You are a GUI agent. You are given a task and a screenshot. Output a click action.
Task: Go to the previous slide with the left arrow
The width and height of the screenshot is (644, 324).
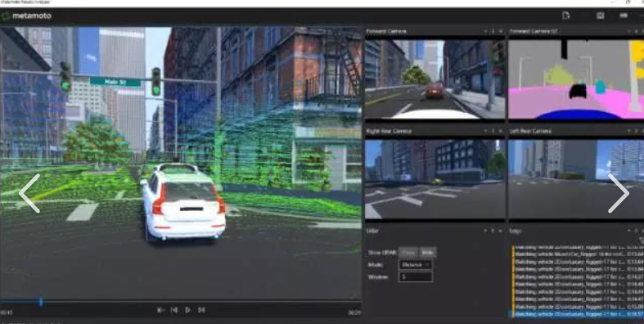point(29,193)
